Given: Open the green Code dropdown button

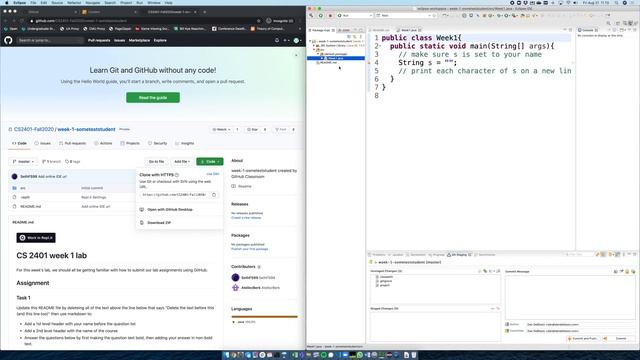Looking at the screenshot, I should 210,162.
